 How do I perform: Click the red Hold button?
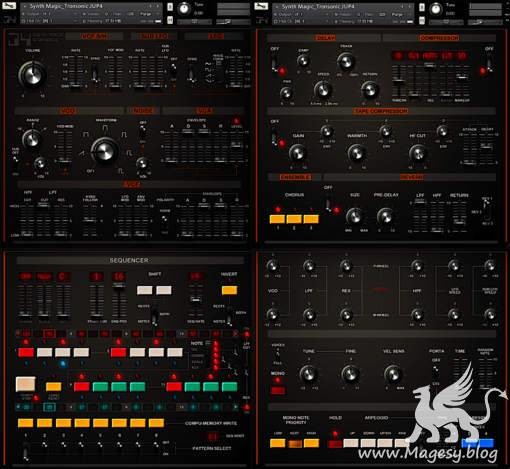click(x=335, y=444)
